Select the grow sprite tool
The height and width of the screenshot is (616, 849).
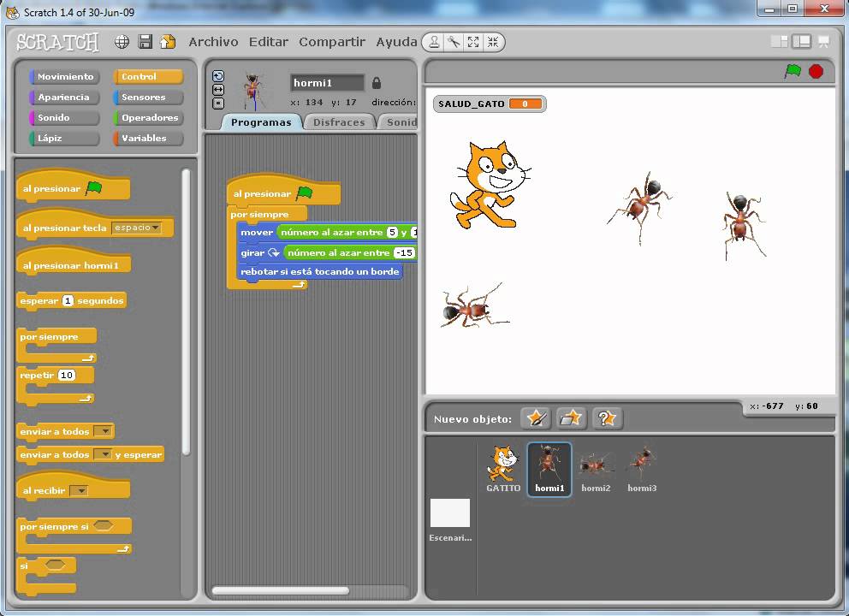click(473, 42)
